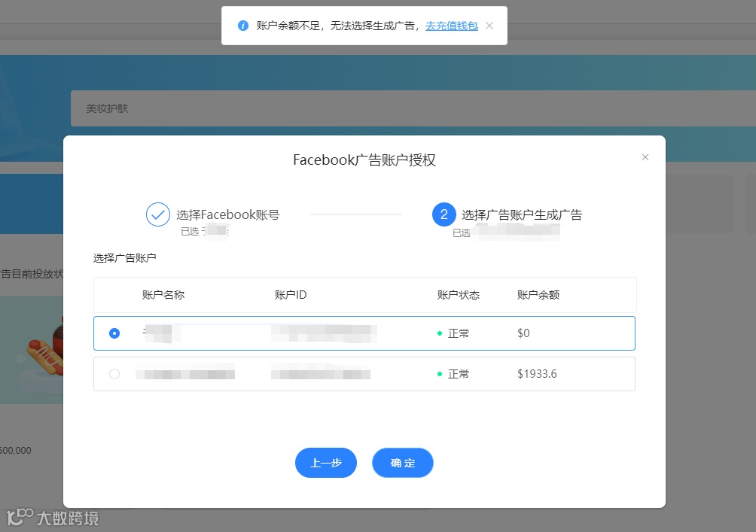Click the completed checkmark for 选择Facebook账号 step
This screenshot has width=756, height=532.
pos(157,214)
